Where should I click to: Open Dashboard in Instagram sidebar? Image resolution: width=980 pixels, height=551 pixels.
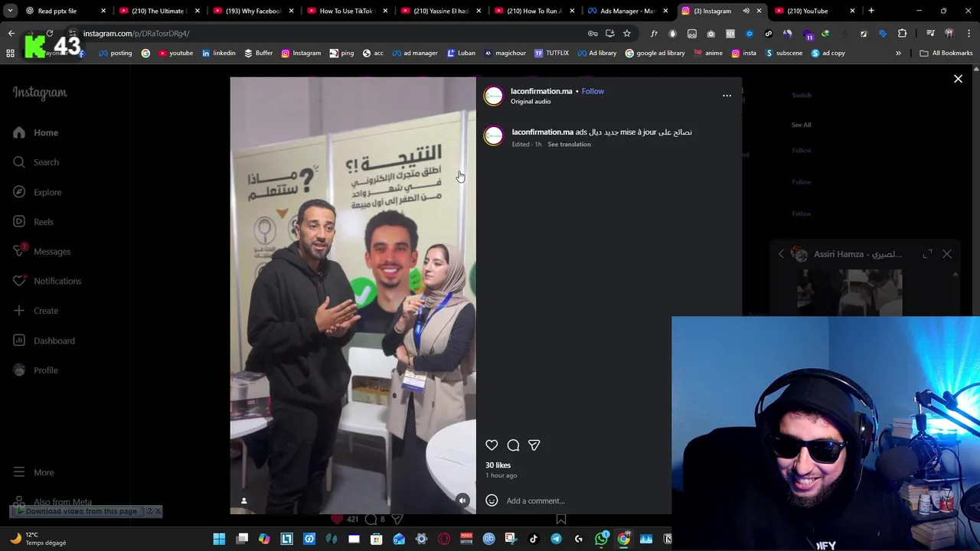click(x=44, y=341)
